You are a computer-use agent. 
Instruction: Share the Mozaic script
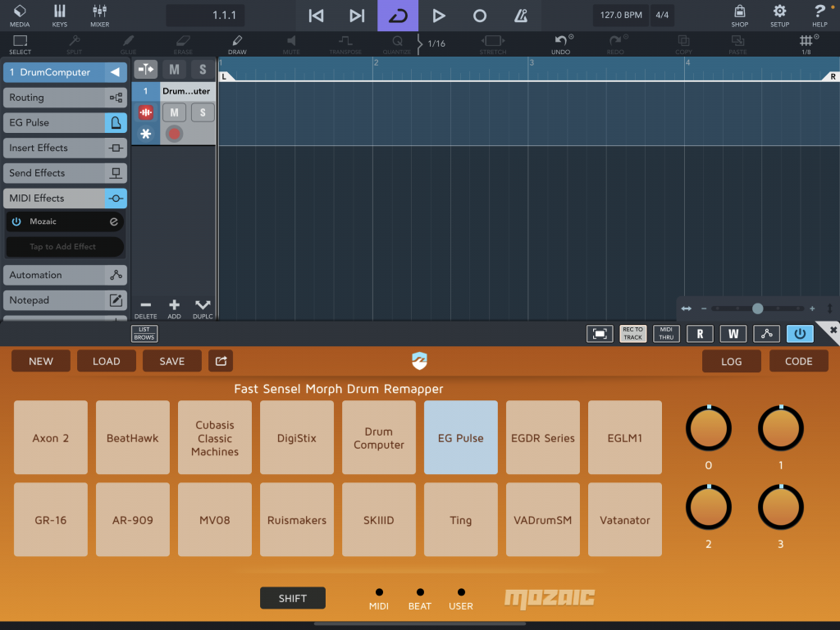coord(221,361)
